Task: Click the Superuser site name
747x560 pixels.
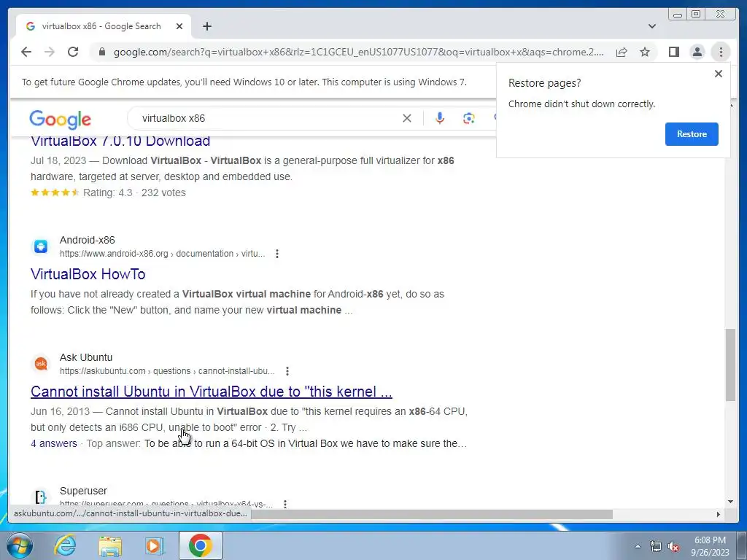Action: coord(83,491)
